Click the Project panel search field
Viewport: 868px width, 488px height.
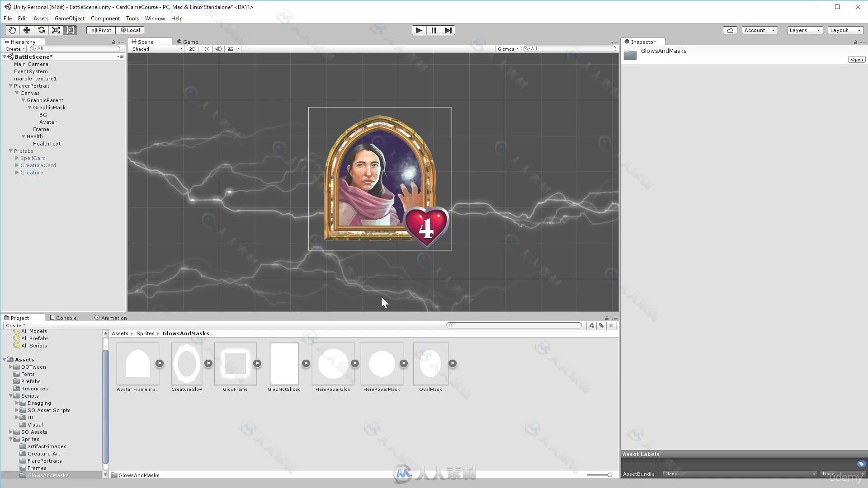[x=514, y=325]
